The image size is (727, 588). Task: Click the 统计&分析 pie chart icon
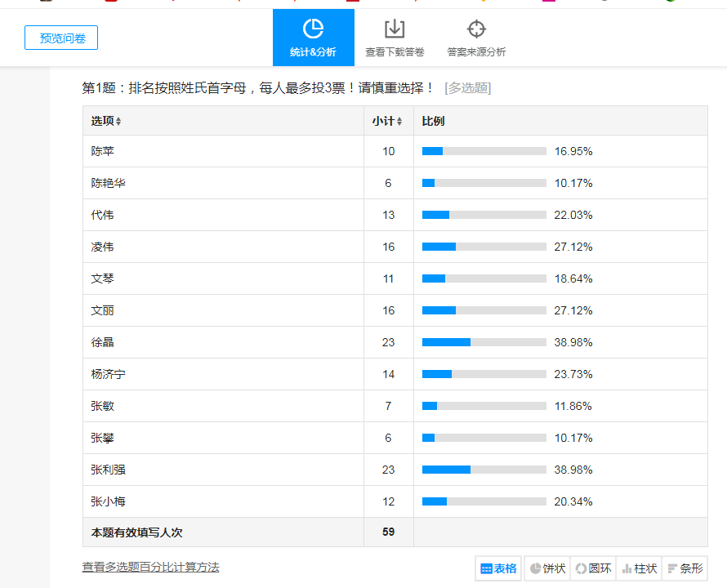pyautogui.click(x=313, y=29)
